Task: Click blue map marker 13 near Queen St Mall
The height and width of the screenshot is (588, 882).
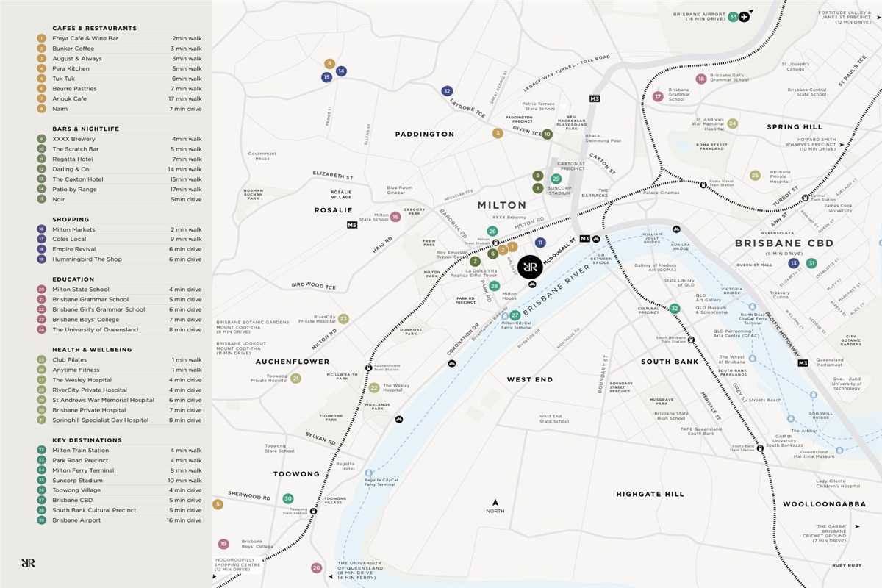Action: coord(793,263)
